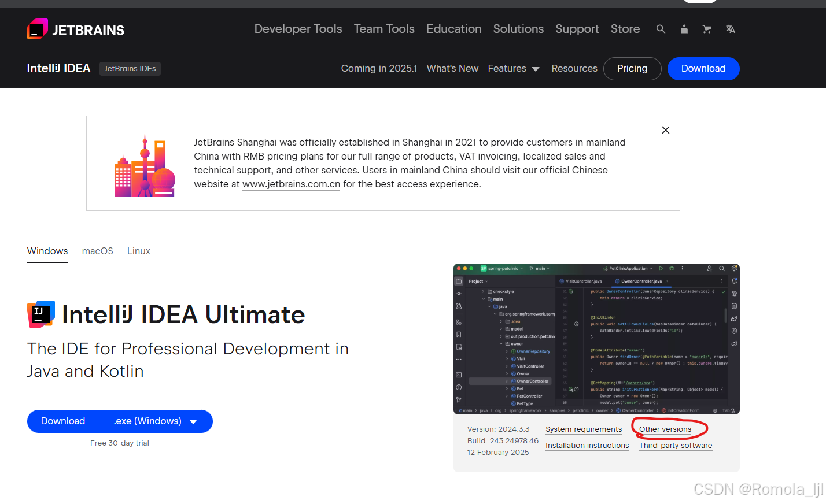Click the JetBrains logo
The width and height of the screenshot is (826, 504).
[x=76, y=29]
